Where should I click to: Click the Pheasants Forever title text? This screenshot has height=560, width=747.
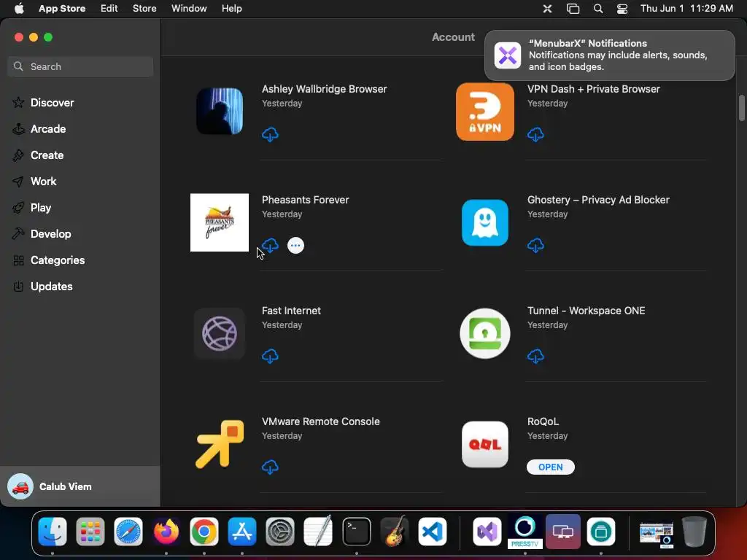point(306,200)
